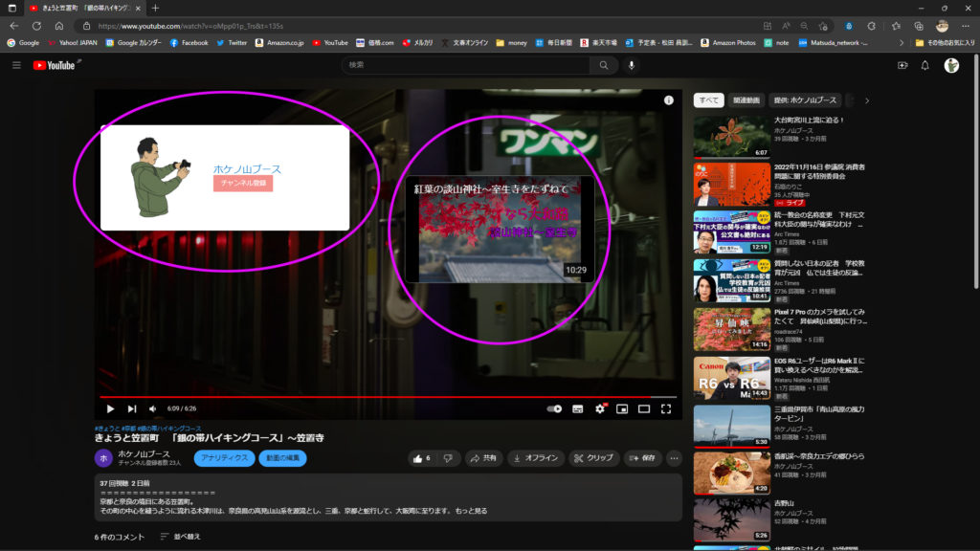Skip to next video in player

[132, 408]
